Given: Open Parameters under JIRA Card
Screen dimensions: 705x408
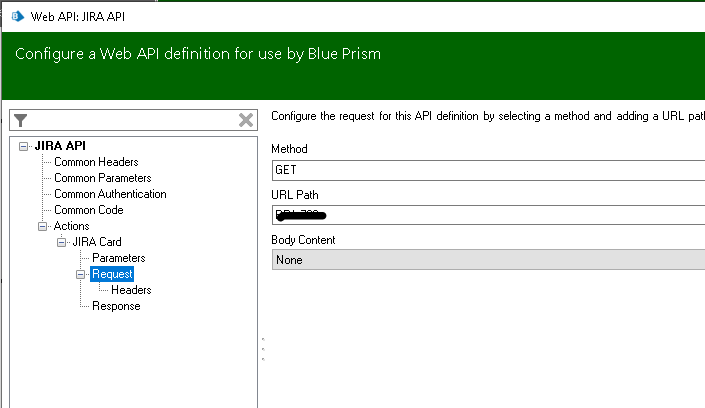Looking at the screenshot, I should (119, 258).
